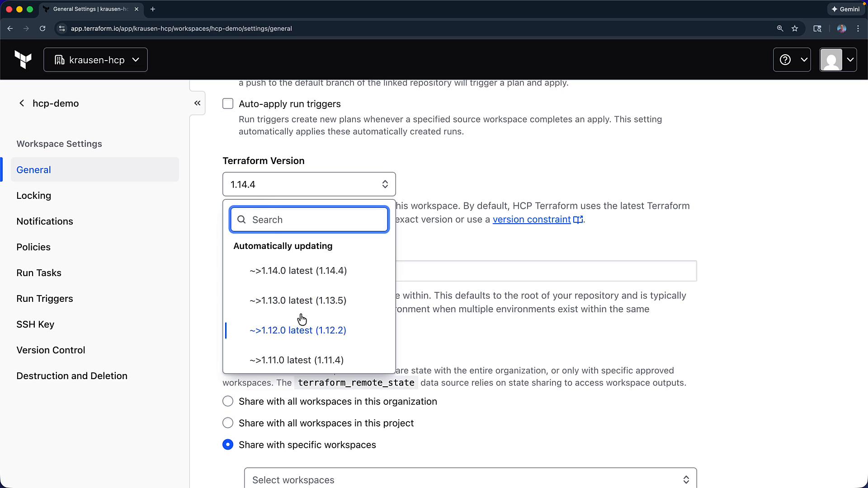Bookmark this page with star icon
868x488 pixels.
coord(795,28)
